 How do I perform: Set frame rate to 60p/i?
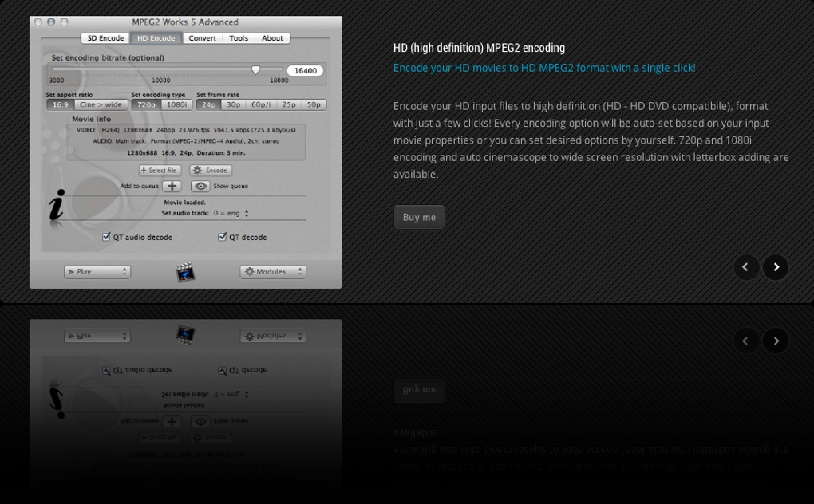261,104
